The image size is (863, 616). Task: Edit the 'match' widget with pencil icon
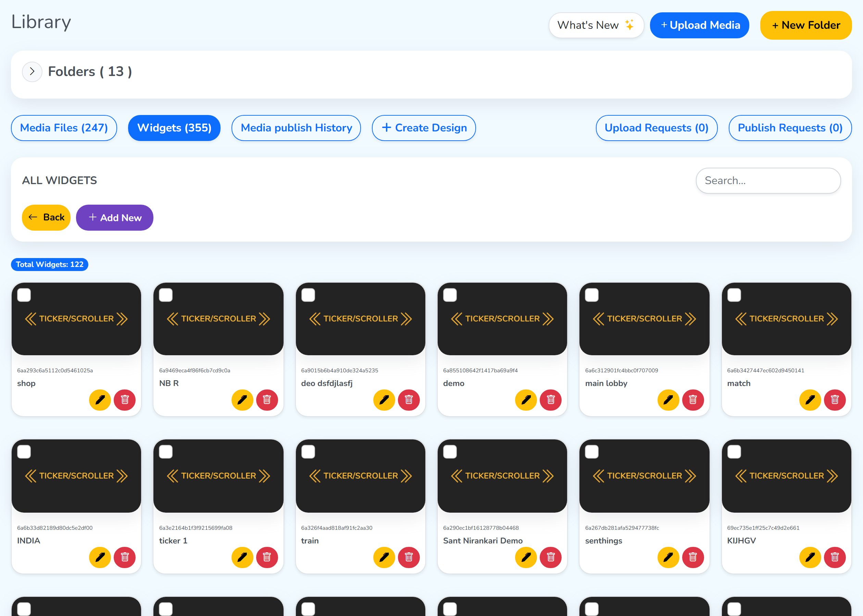click(x=810, y=400)
